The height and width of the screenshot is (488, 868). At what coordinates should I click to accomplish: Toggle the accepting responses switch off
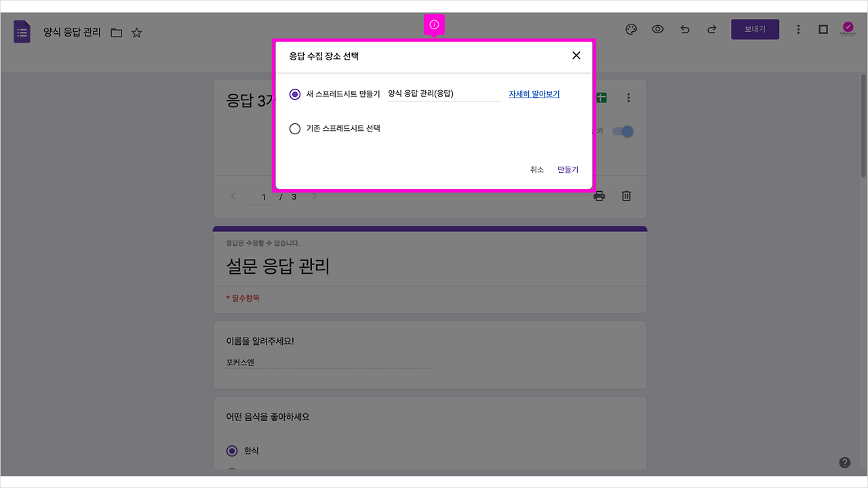tap(623, 131)
